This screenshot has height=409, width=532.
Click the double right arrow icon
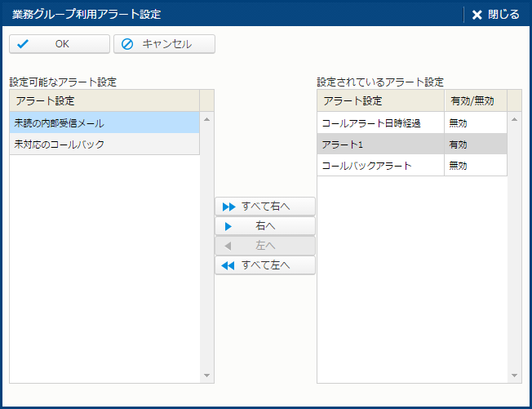tap(228, 207)
